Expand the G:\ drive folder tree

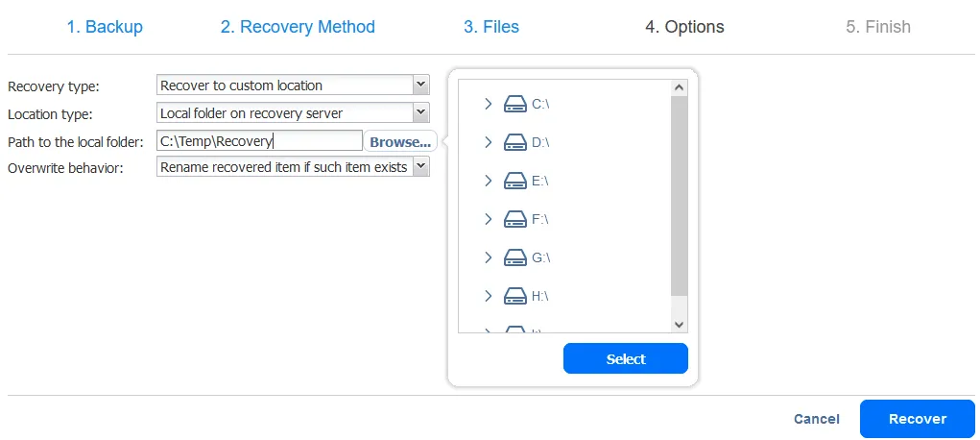tap(489, 257)
